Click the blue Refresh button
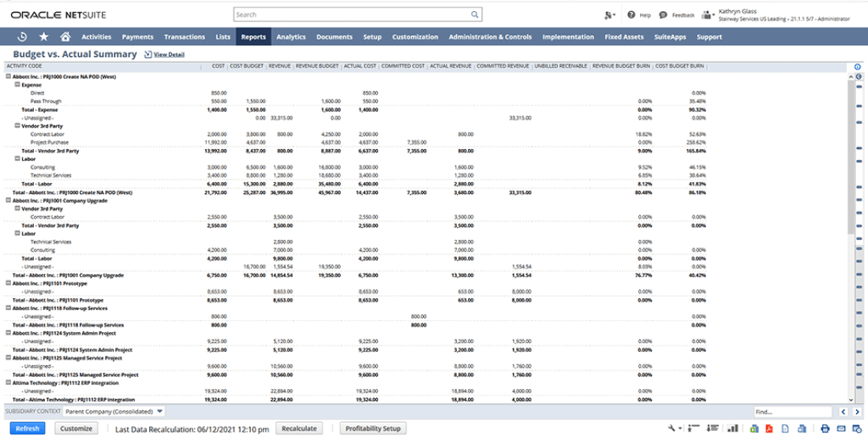This screenshot has width=868, height=441. pyautogui.click(x=27, y=428)
